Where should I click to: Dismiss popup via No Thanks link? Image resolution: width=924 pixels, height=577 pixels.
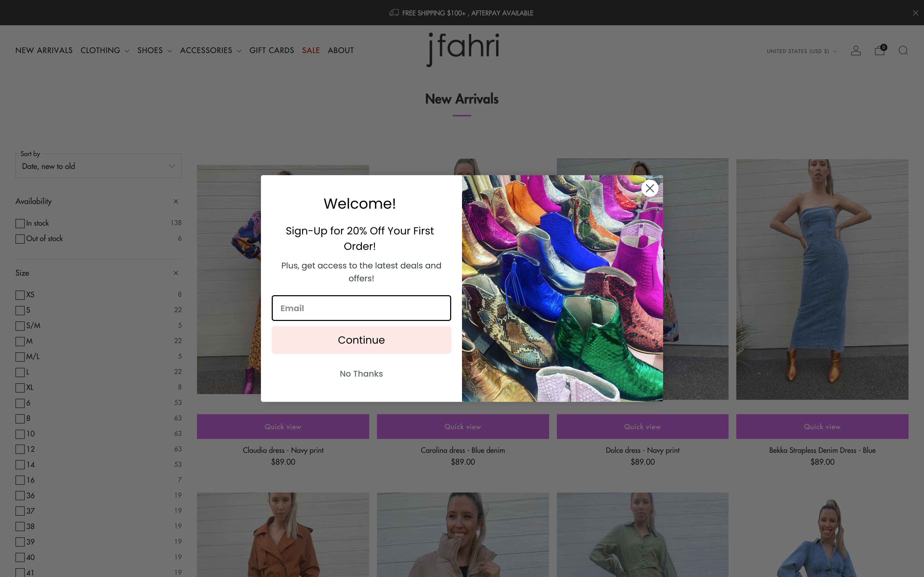[x=361, y=374]
